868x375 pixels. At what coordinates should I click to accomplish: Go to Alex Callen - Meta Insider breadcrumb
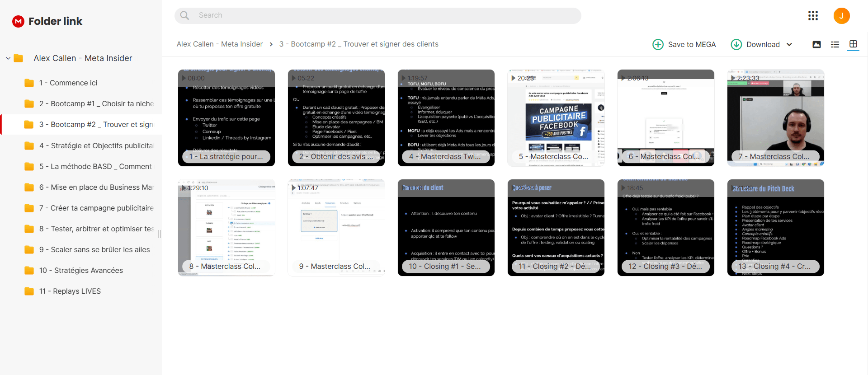(220, 44)
